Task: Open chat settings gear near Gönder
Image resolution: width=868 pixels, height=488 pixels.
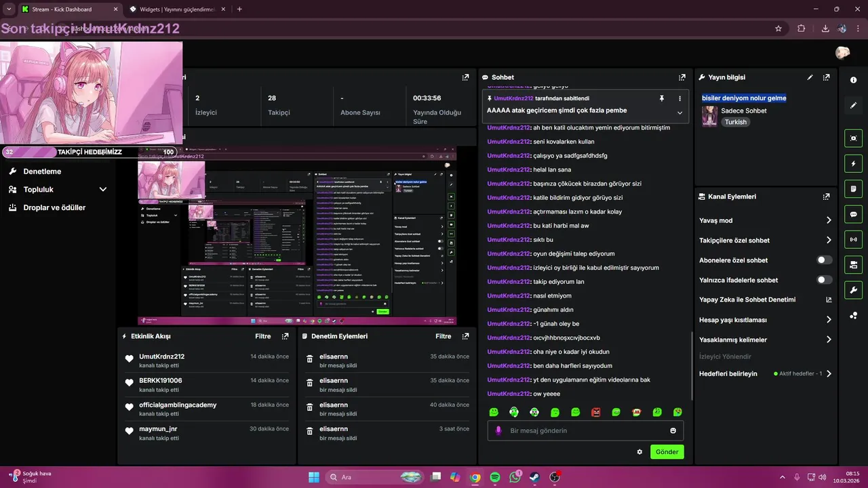Action: pos(639,452)
